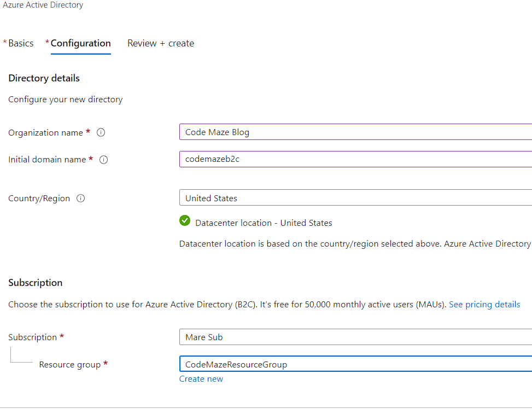The height and width of the screenshot is (420, 532).
Task: Select the Configuration tab
Action: pyautogui.click(x=80, y=43)
